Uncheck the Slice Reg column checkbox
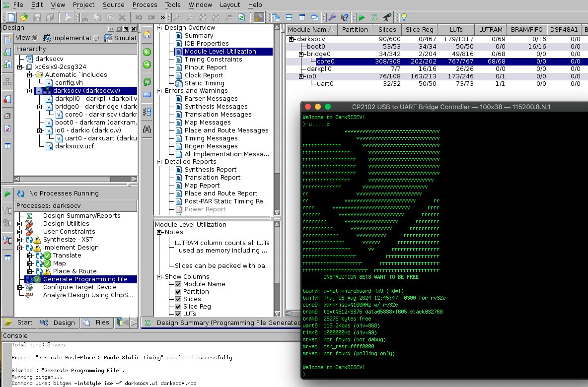588x387 pixels. point(178,306)
